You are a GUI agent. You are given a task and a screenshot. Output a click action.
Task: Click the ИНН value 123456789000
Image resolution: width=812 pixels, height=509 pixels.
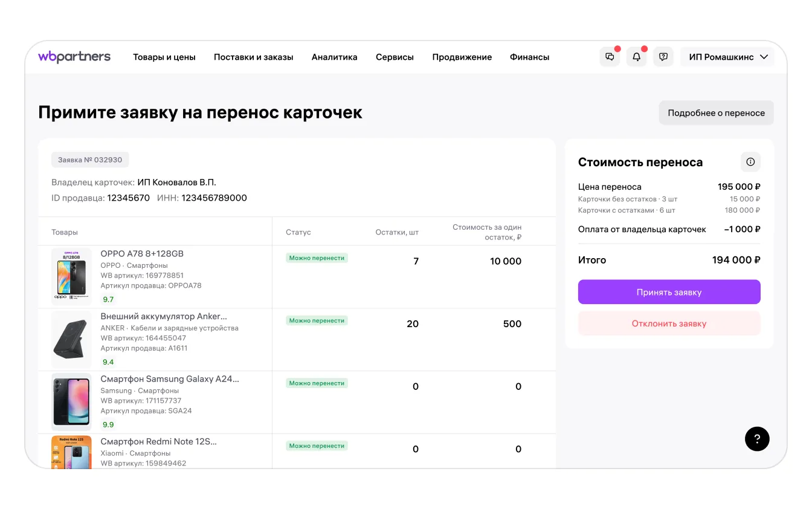pyautogui.click(x=214, y=198)
